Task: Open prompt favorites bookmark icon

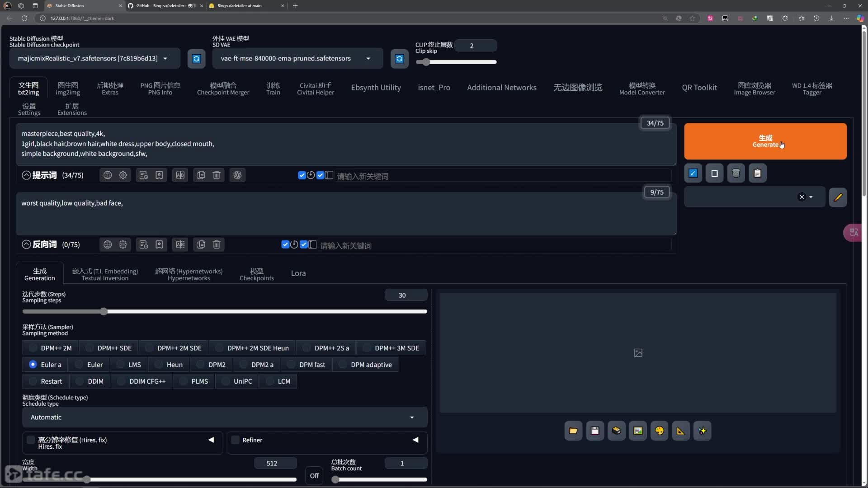Action: coord(159,175)
